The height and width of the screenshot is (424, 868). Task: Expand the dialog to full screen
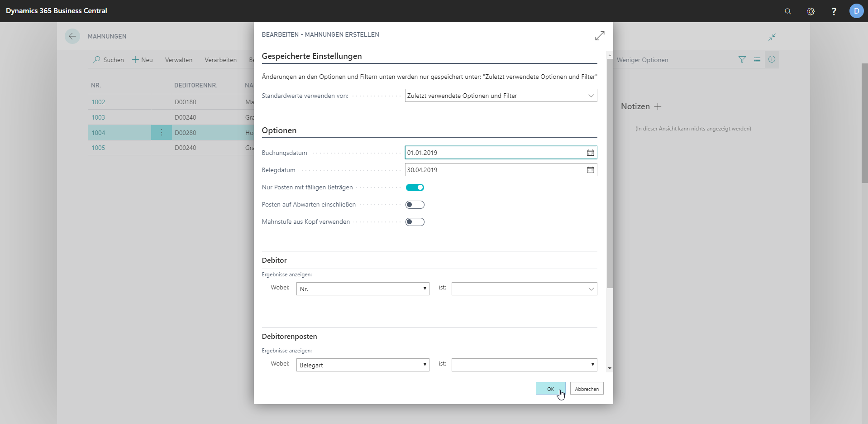click(600, 36)
